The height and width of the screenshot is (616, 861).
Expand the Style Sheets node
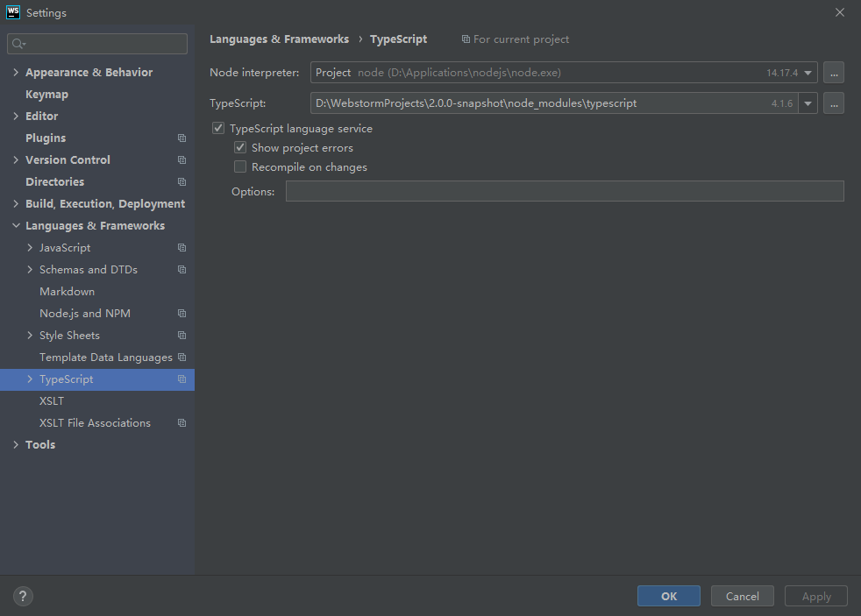pyautogui.click(x=30, y=336)
